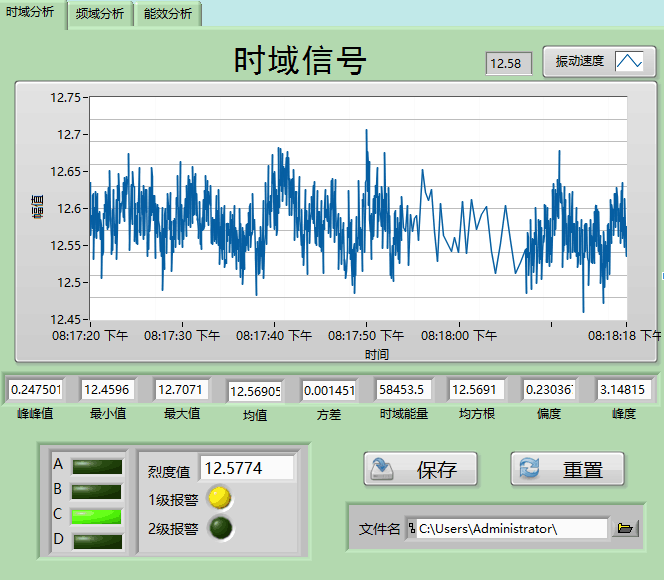Click the 12.45 Y-axis minimum label
Image resolution: width=664 pixels, height=580 pixels.
click(66, 319)
